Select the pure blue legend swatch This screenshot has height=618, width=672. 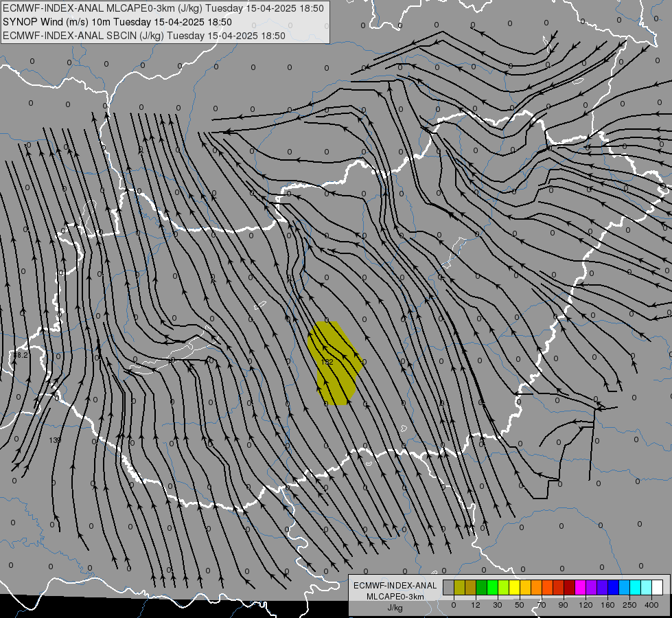coord(613,587)
